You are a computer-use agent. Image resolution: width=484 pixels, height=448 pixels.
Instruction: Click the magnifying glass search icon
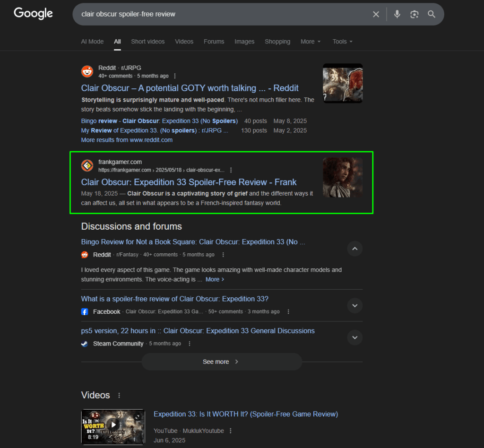pyautogui.click(x=432, y=14)
